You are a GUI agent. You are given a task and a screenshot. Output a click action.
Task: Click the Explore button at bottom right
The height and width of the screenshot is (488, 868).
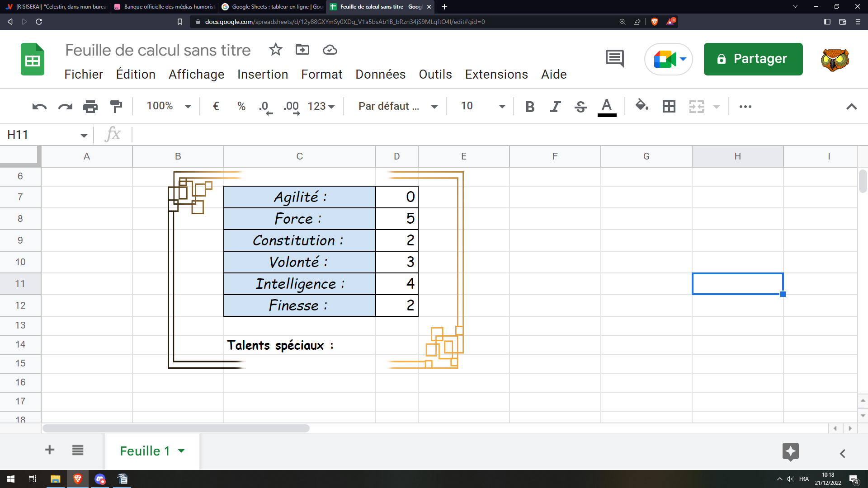(x=790, y=451)
